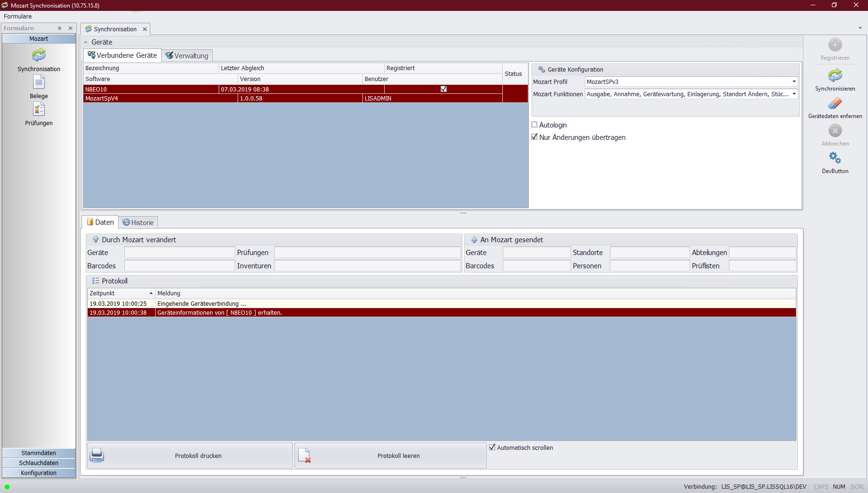
Task: Open Synchronisation form in left sidebar
Action: (x=39, y=56)
